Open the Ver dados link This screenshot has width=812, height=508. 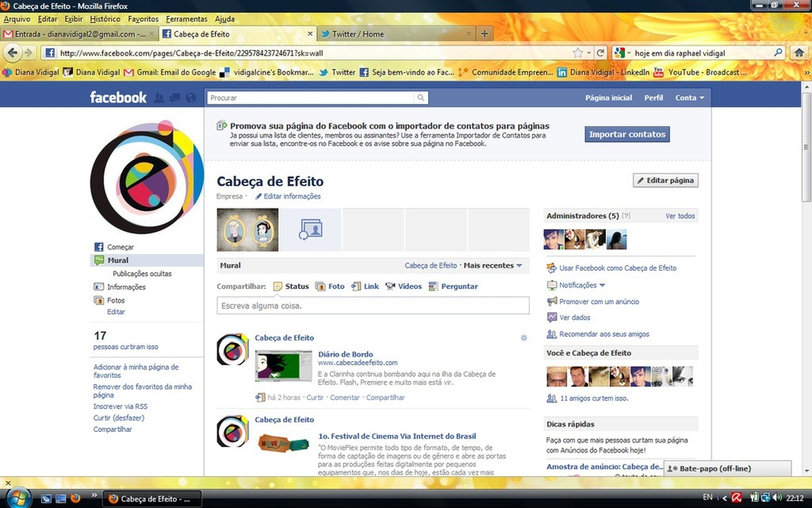point(575,317)
